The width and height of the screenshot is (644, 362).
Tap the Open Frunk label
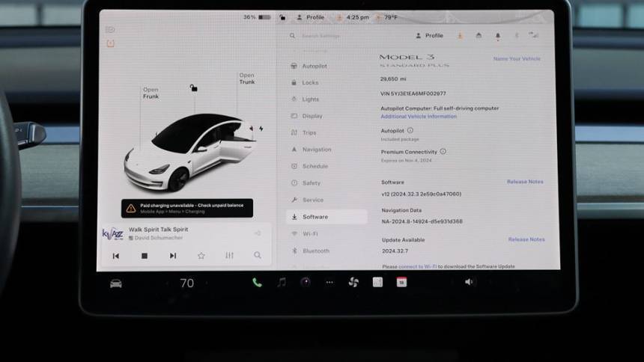[151, 93]
